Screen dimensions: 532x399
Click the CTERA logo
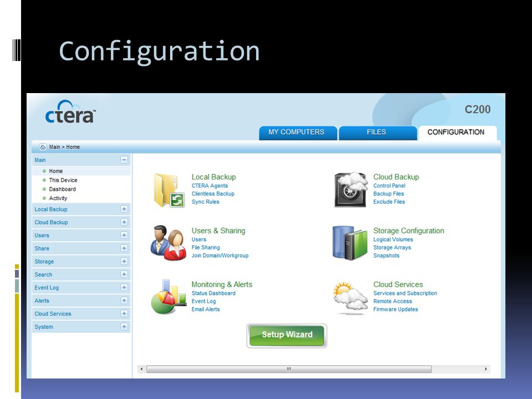(70, 112)
